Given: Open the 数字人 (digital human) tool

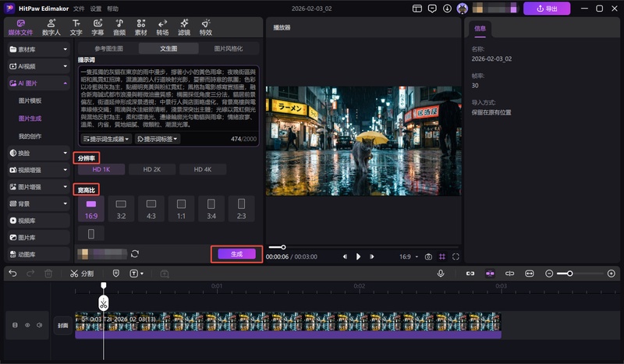Looking at the screenshot, I should coord(51,28).
